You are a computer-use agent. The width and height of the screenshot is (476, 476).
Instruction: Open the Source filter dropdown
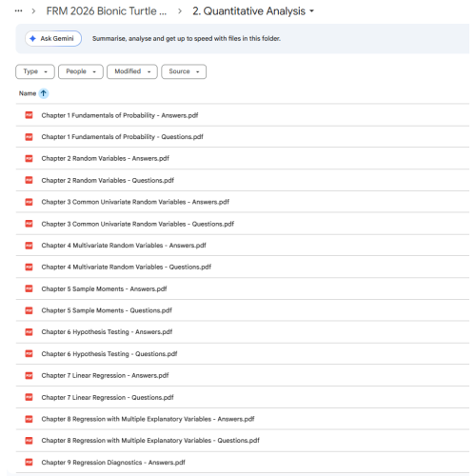(x=184, y=71)
